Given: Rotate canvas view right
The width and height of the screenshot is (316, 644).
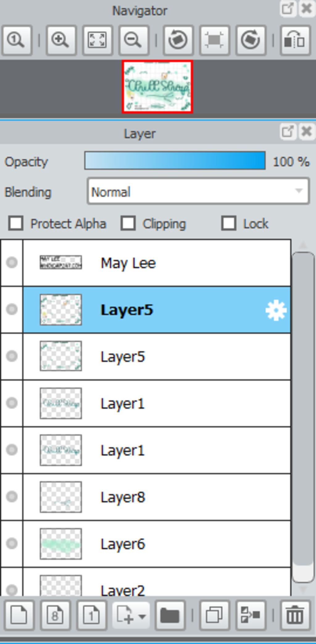Looking at the screenshot, I should tap(250, 40).
